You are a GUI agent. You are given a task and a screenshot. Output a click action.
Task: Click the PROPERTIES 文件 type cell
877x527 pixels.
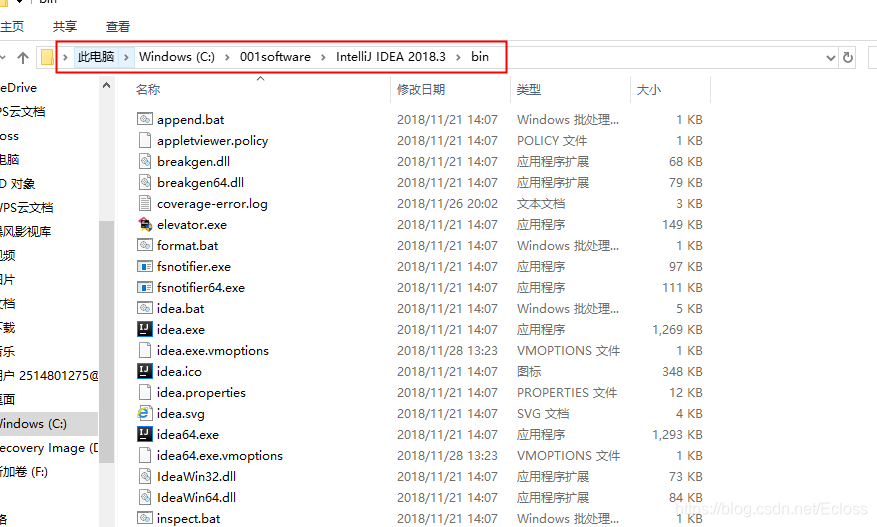[x=567, y=393]
